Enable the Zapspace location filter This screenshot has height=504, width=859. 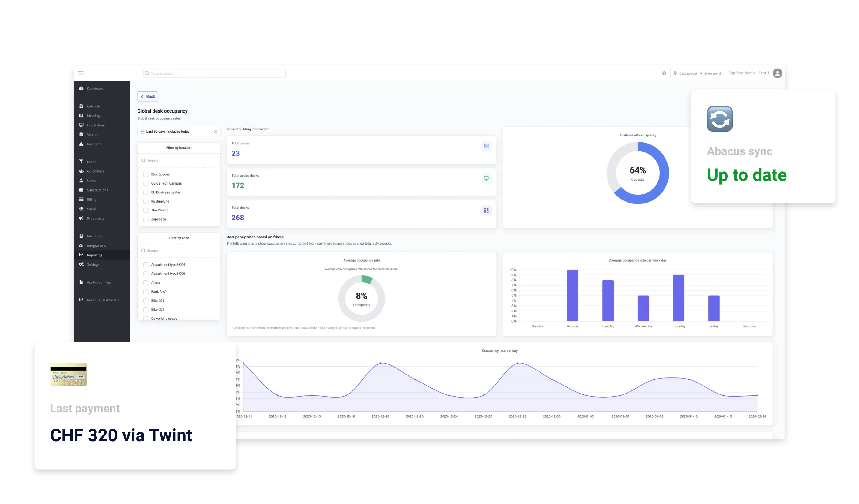tap(146, 219)
